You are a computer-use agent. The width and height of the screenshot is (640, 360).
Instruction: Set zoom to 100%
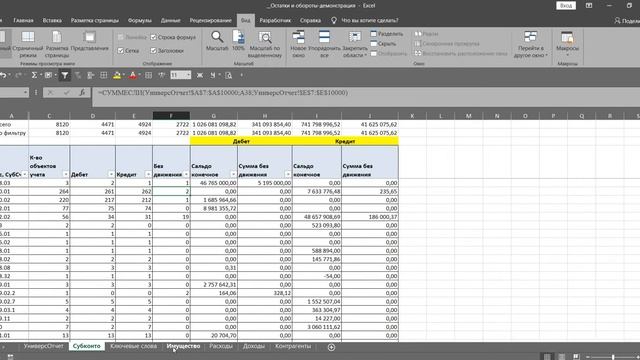[x=238, y=41]
